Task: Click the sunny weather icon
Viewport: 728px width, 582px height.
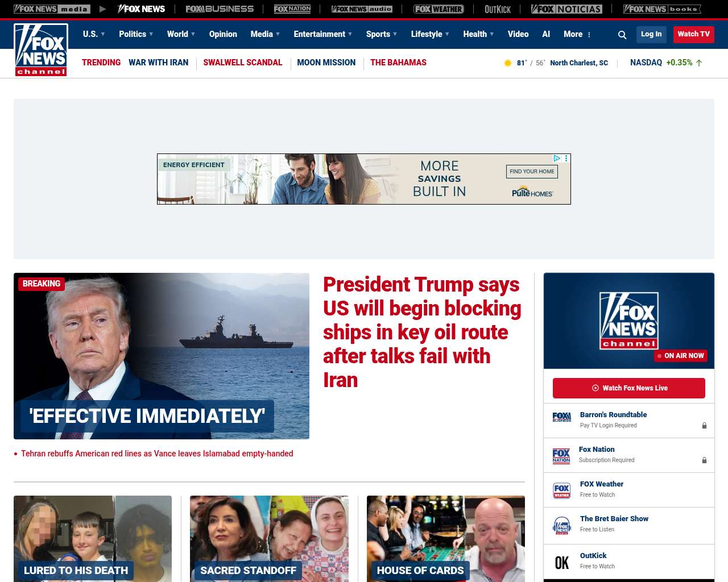Action: click(x=508, y=63)
